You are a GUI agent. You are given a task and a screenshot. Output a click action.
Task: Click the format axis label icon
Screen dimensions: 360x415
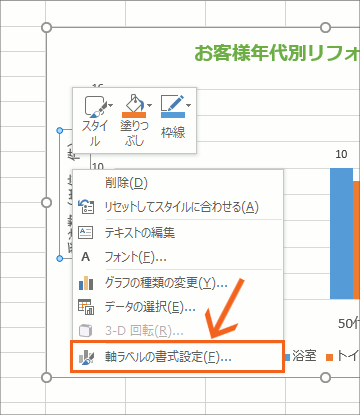(86, 357)
